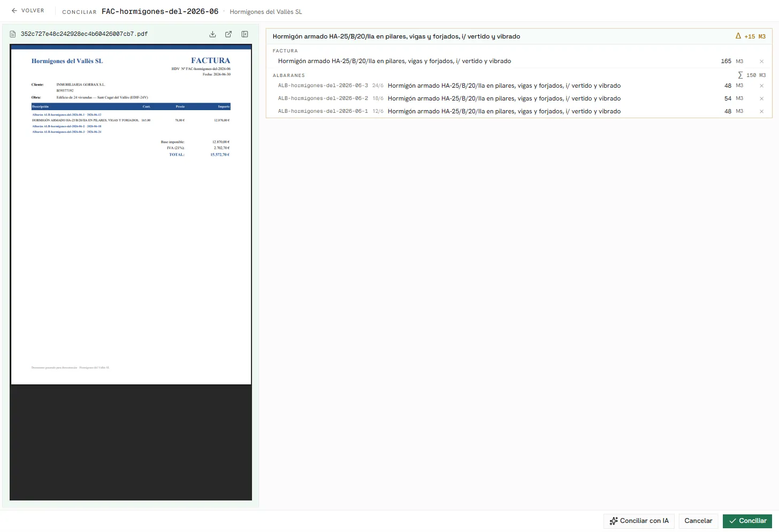Download the PDF file
Image resolution: width=779 pixels, height=532 pixels.
click(x=212, y=34)
